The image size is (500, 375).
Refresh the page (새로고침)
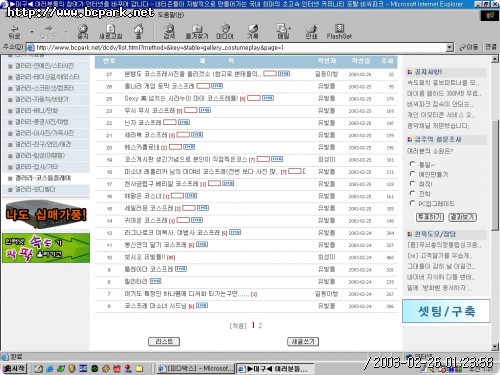(111, 32)
